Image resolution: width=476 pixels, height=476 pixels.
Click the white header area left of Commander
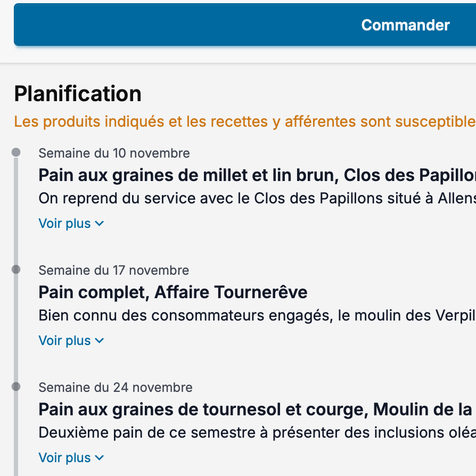pyautogui.click(x=6, y=27)
